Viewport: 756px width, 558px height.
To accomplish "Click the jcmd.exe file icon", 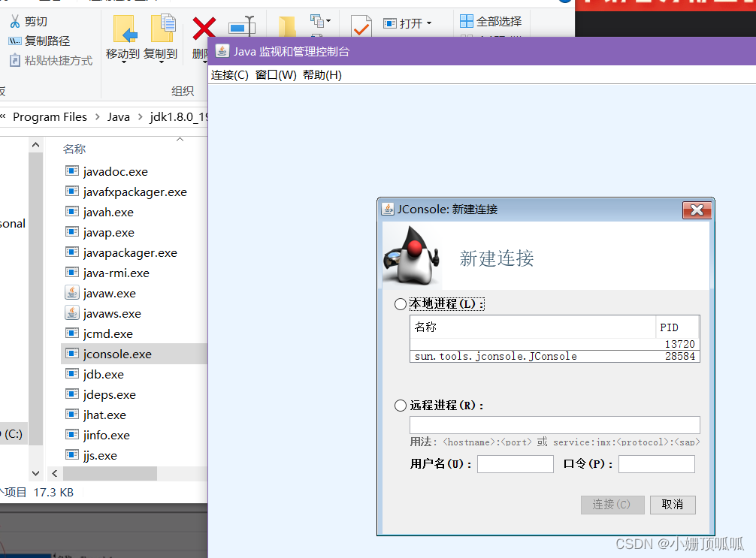I will point(72,333).
